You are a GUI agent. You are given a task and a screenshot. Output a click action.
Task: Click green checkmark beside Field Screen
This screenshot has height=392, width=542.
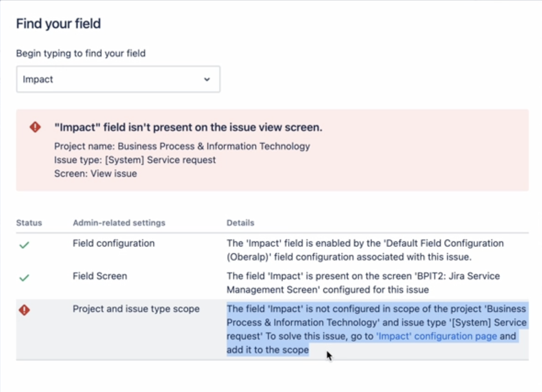click(24, 278)
